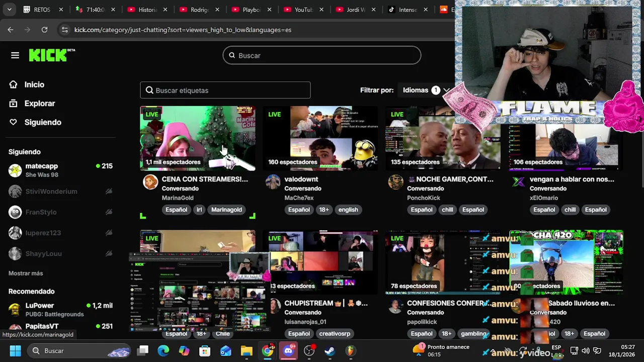Open ShayyLouu followed channel
Image resolution: width=644 pixels, height=362 pixels.
coord(60,253)
